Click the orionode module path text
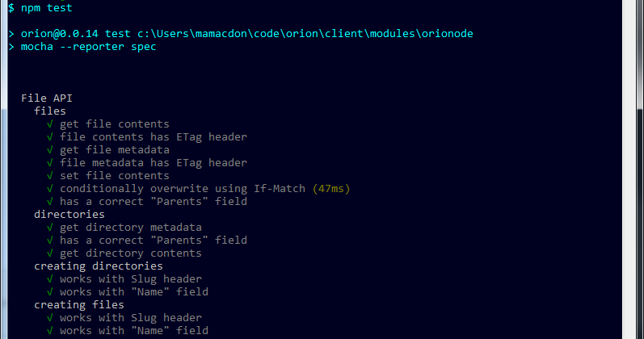The height and width of the screenshot is (339, 644). tap(305, 34)
